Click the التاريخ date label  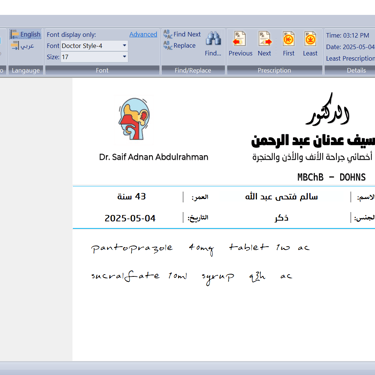tap(198, 218)
